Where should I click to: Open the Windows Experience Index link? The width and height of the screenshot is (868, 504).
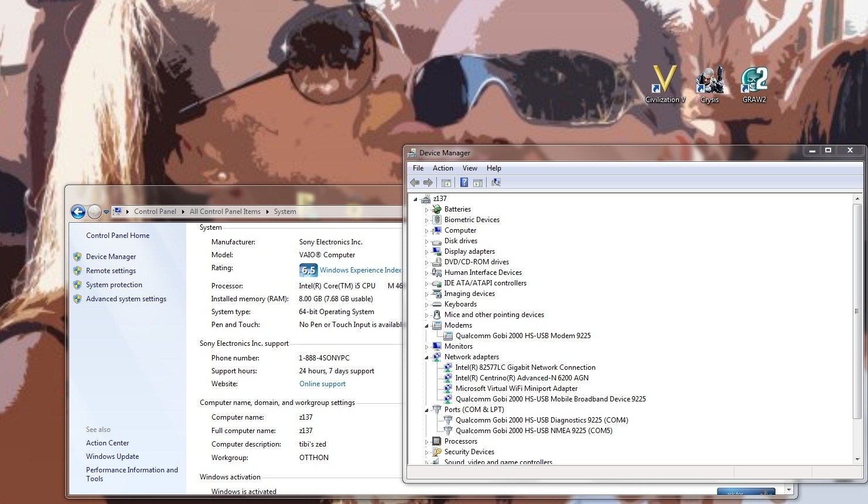click(x=361, y=270)
